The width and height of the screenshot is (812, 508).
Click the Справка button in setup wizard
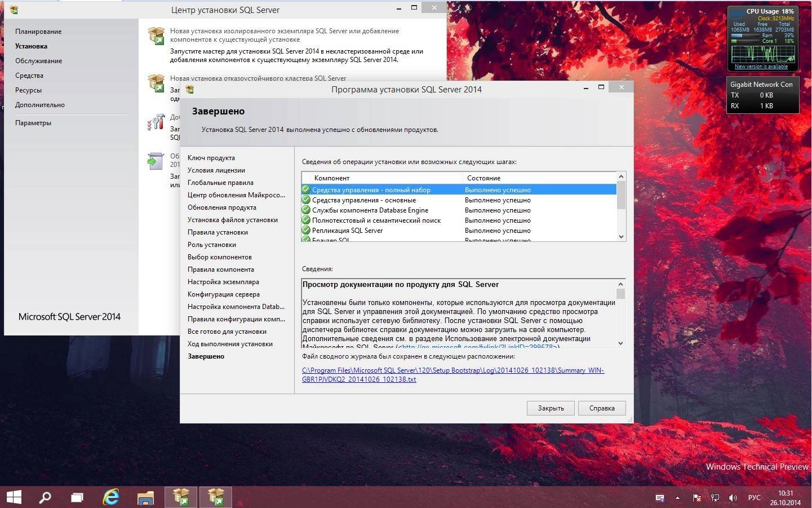tap(602, 408)
